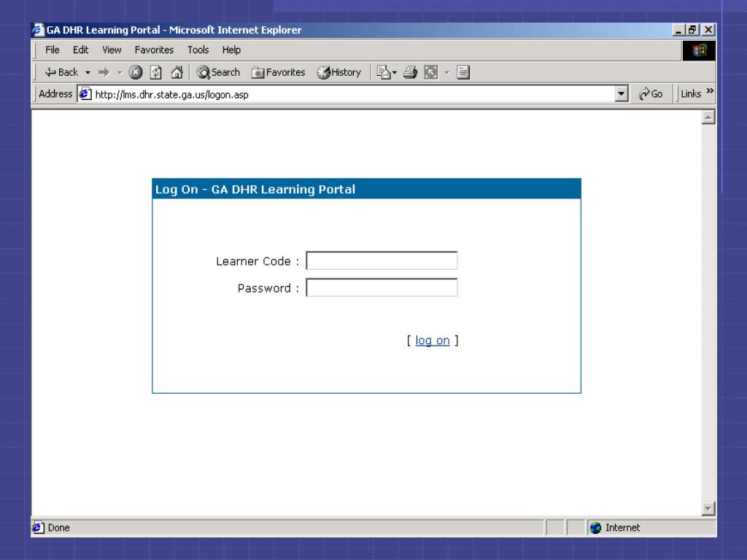Go to the Home page icon
The height and width of the screenshot is (560, 747).
tap(177, 72)
